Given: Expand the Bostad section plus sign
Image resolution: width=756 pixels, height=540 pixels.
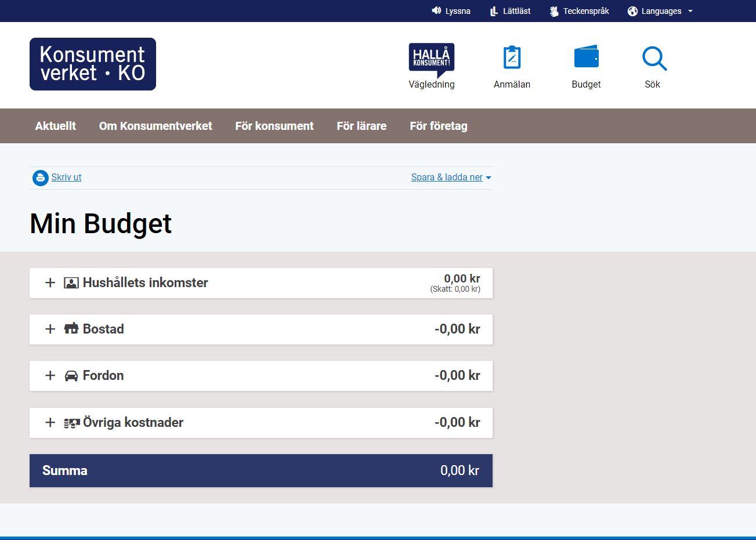Looking at the screenshot, I should [50, 329].
